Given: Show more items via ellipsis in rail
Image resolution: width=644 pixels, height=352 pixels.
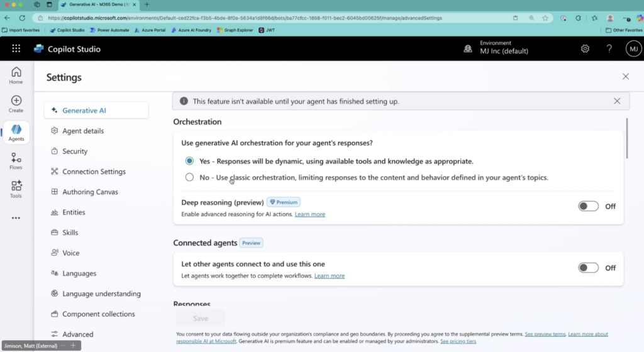Looking at the screenshot, I should [16, 218].
